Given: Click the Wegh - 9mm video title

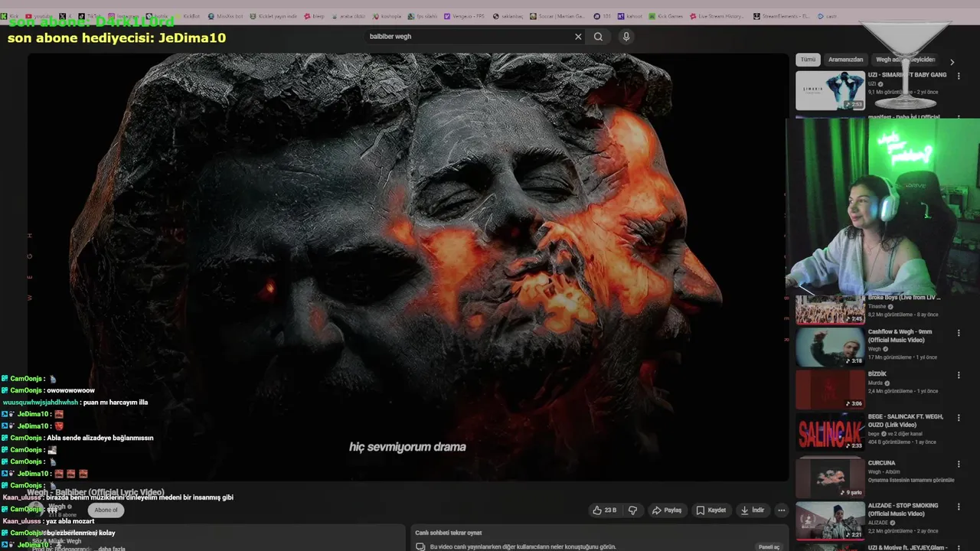Looking at the screenshot, I should point(900,335).
